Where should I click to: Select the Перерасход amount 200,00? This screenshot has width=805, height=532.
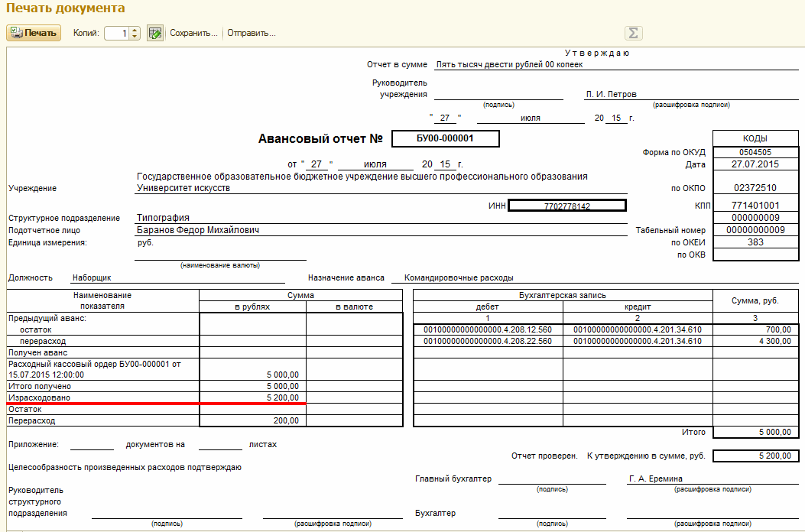pos(252,420)
